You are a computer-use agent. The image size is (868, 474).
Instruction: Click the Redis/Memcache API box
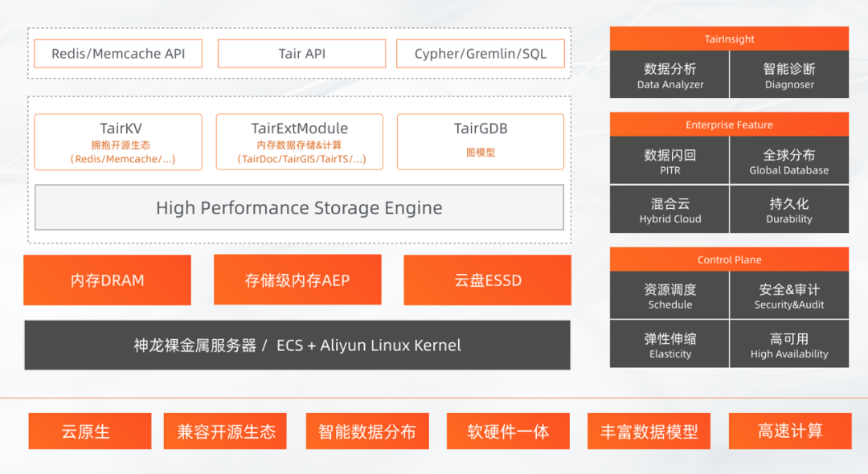118,54
